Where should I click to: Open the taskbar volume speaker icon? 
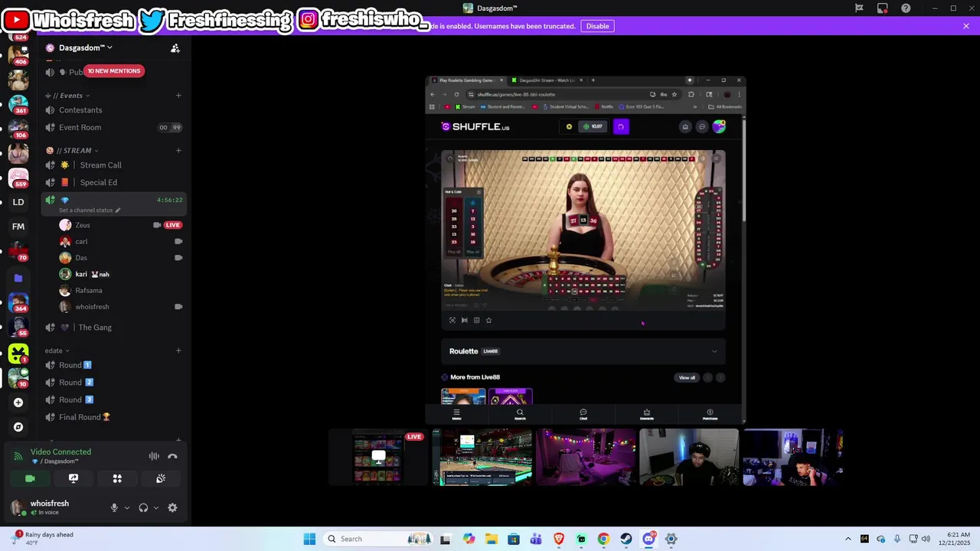click(x=926, y=539)
